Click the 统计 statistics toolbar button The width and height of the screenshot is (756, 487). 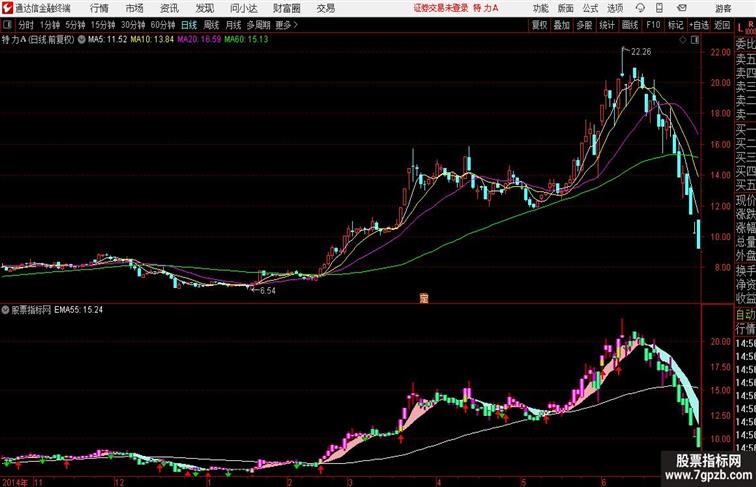pyautogui.click(x=607, y=25)
